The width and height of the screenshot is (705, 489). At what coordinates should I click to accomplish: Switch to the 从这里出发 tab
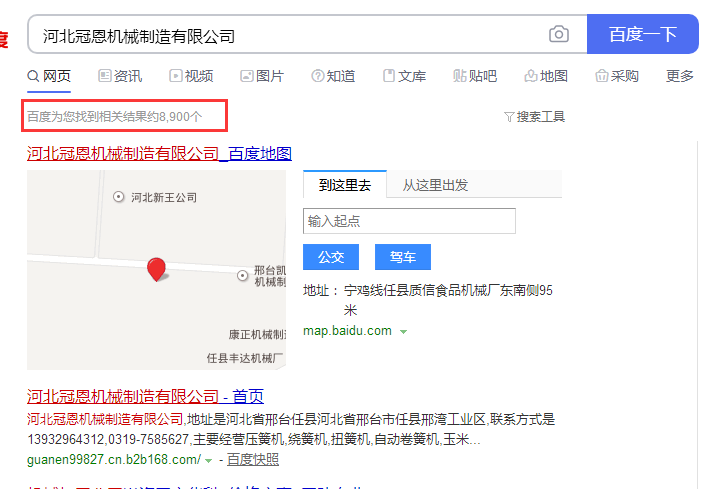pyautogui.click(x=435, y=185)
